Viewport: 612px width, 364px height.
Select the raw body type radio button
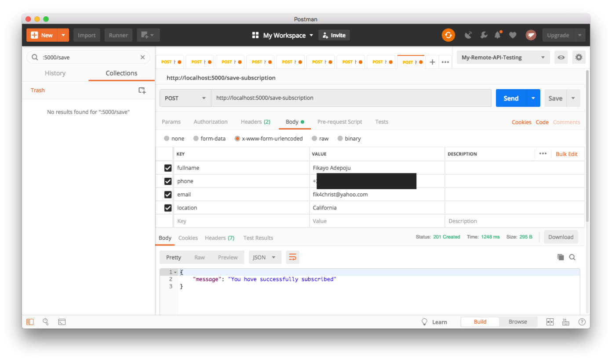[x=314, y=139]
